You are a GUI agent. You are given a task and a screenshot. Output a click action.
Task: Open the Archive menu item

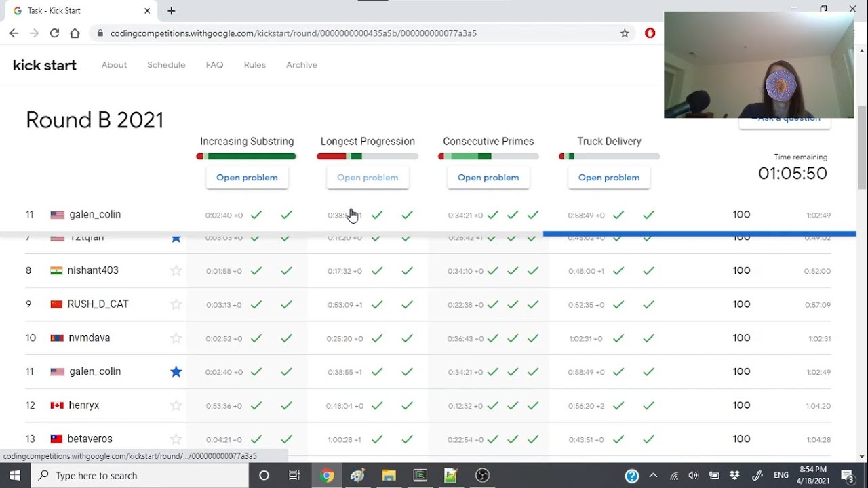[301, 65]
